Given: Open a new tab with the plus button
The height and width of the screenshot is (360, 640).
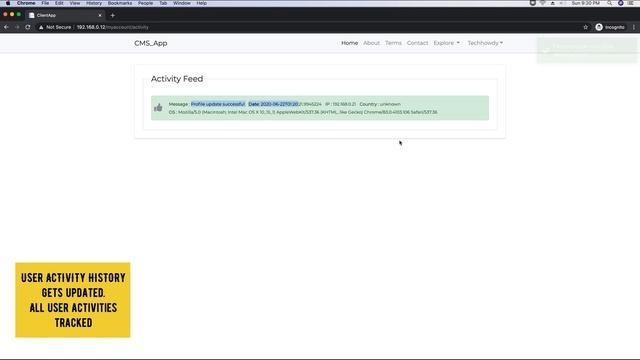Looking at the screenshot, I should pyautogui.click(x=113, y=16).
